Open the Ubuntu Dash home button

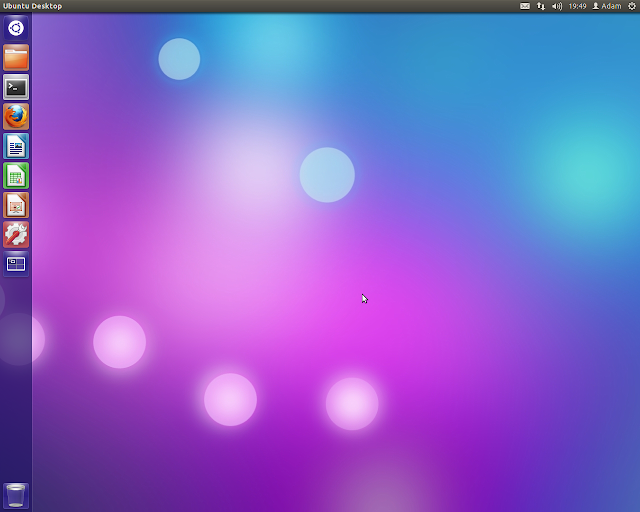pos(16,28)
